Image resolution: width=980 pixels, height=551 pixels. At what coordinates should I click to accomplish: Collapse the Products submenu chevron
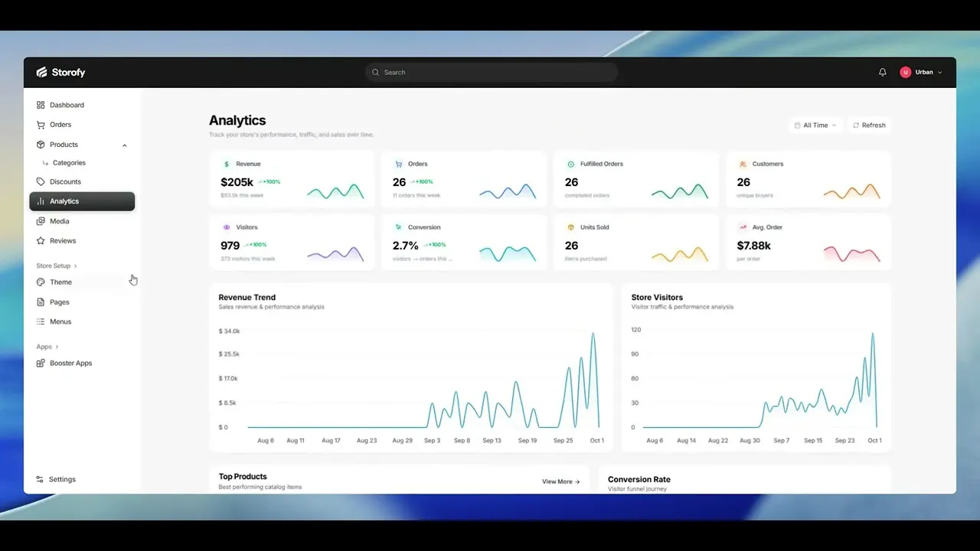(125, 145)
